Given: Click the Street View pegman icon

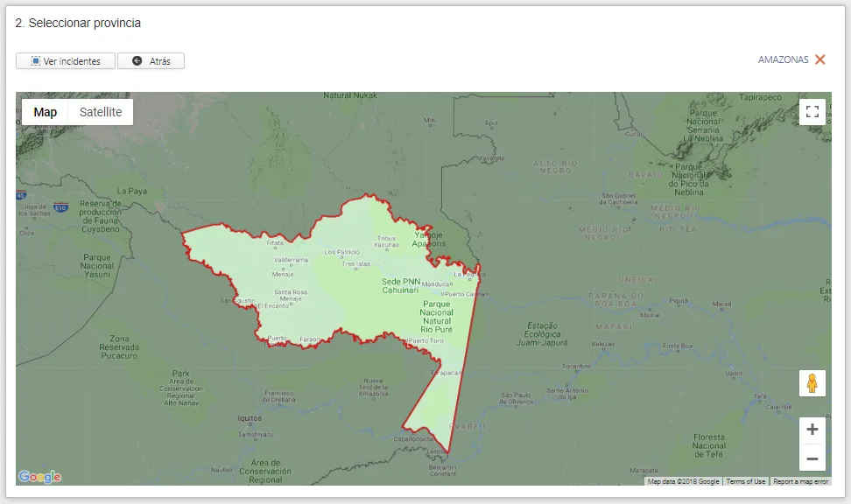Looking at the screenshot, I should click(x=812, y=383).
